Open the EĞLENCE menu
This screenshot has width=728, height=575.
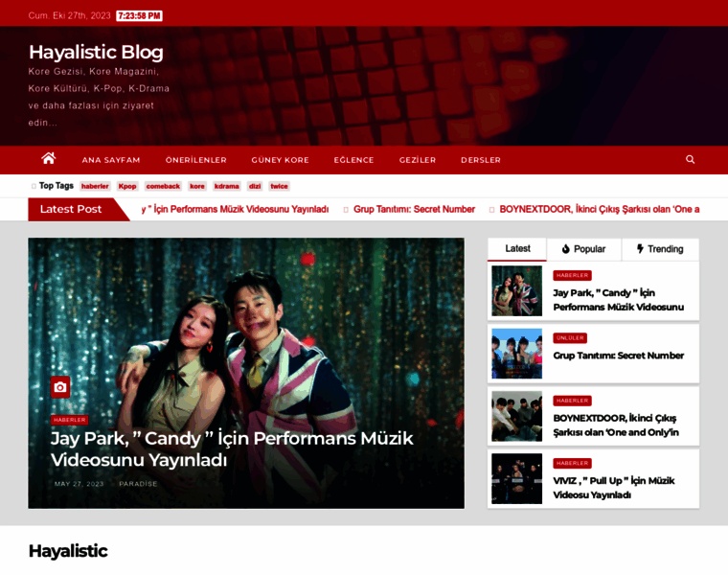click(x=353, y=160)
